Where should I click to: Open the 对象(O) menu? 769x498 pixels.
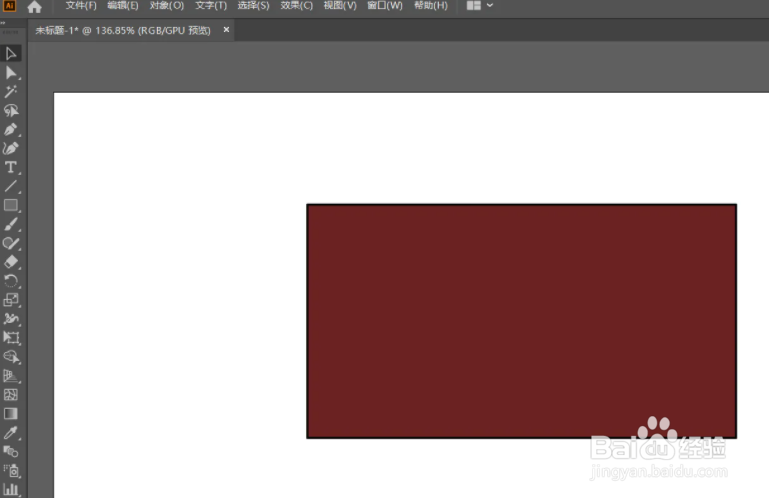click(x=167, y=6)
